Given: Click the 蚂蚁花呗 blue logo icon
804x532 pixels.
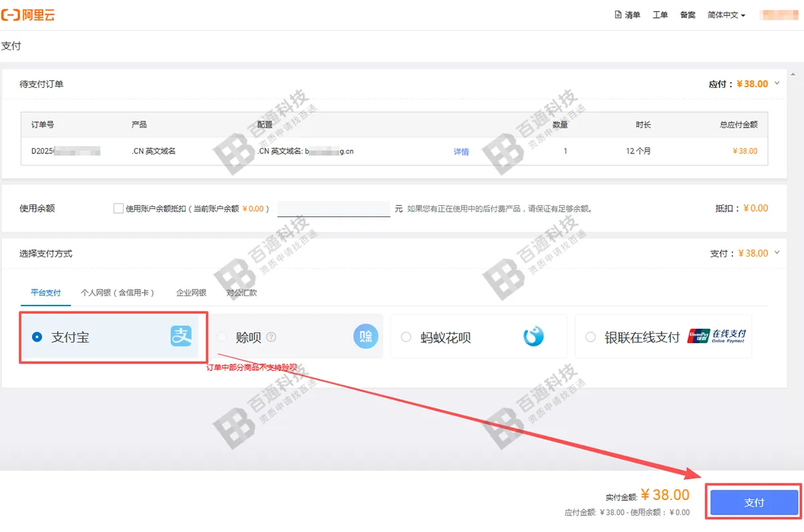Looking at the screenshot, I should click(533, 336).
